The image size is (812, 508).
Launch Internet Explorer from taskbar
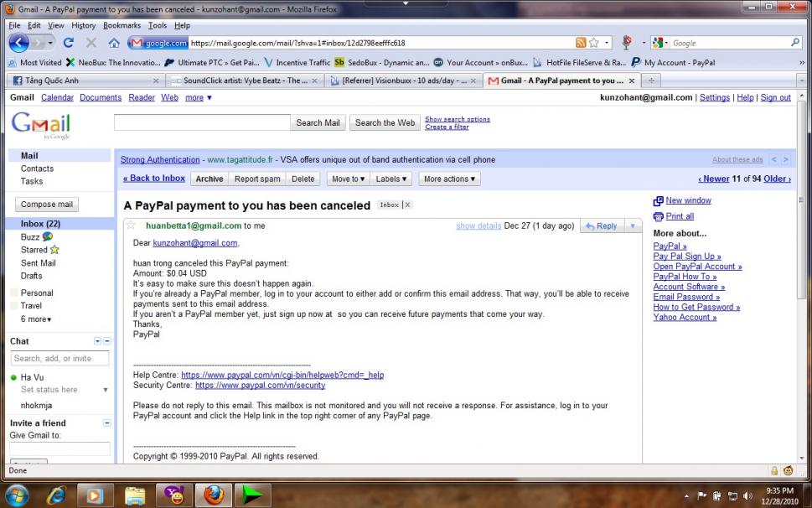[56, 495]
